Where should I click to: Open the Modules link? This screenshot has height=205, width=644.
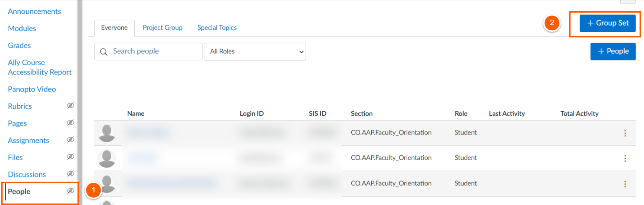22,29
